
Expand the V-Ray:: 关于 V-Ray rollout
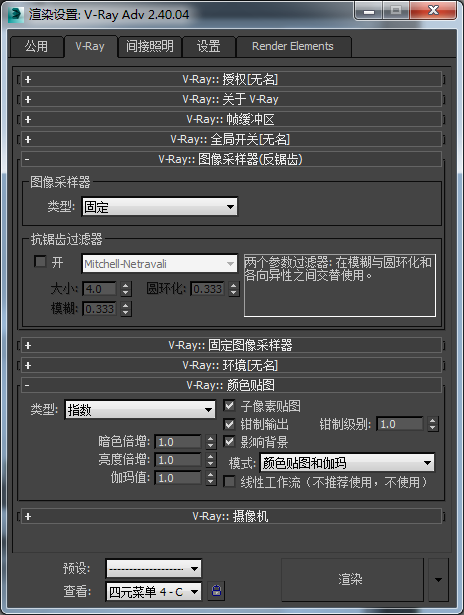tap(231, 100)
